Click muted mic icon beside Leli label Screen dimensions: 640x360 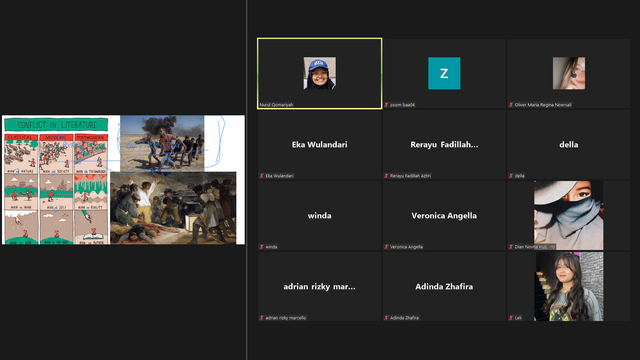pos(511,318)
